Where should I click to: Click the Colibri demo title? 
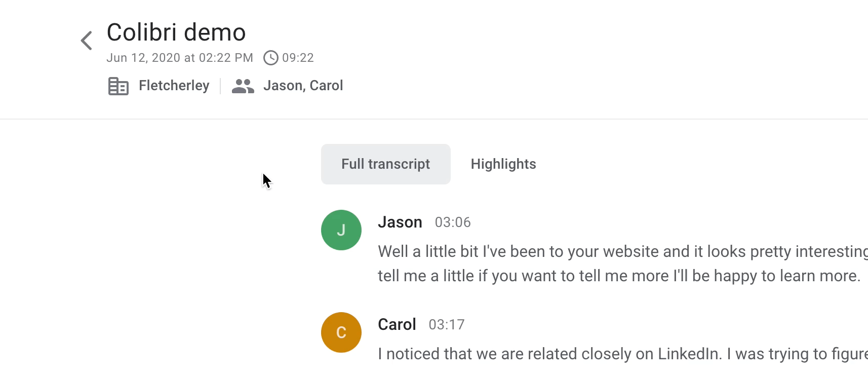tap(176, 32)
